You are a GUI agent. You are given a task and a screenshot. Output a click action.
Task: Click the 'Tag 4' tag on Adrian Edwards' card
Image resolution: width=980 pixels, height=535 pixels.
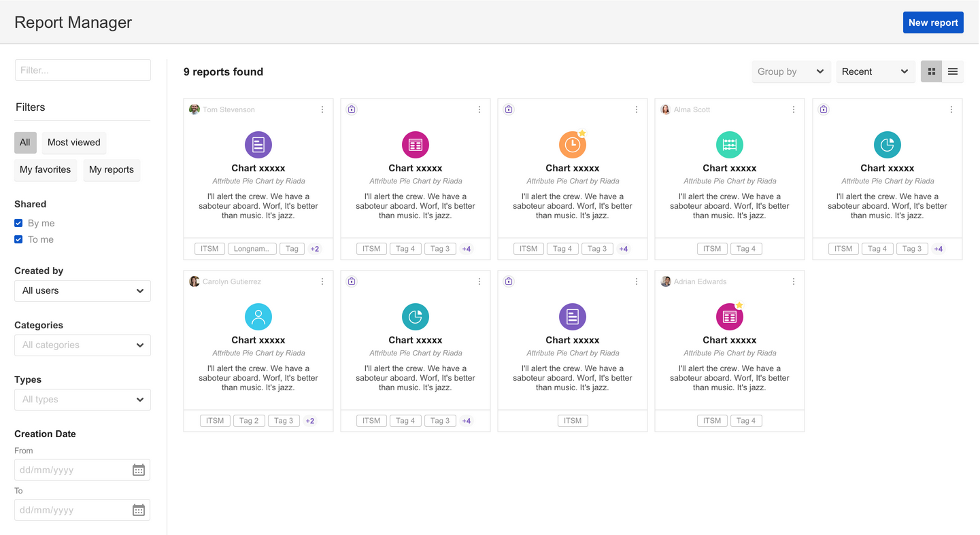coord(746,421)
